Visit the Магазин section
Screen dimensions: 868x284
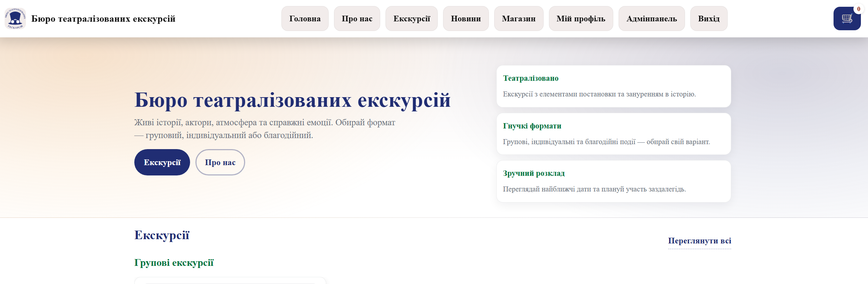point(519,19)
